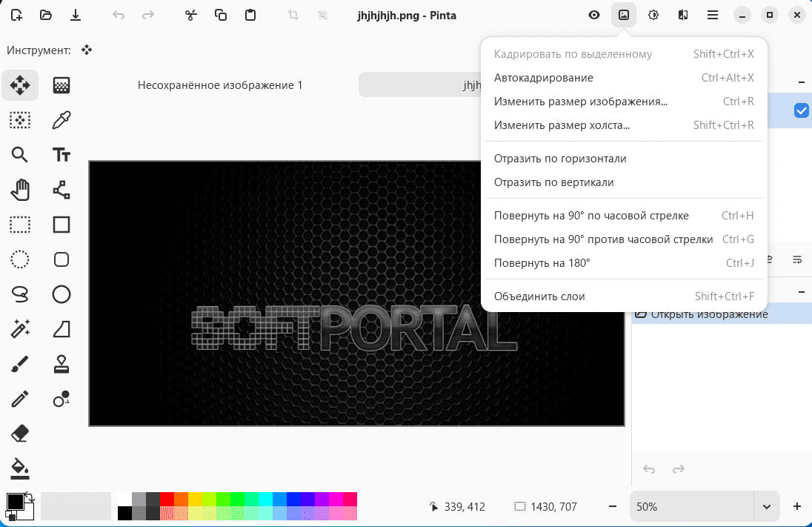Select the Lasso Select tool
The image size is (812, 527).
click(20, 294)
